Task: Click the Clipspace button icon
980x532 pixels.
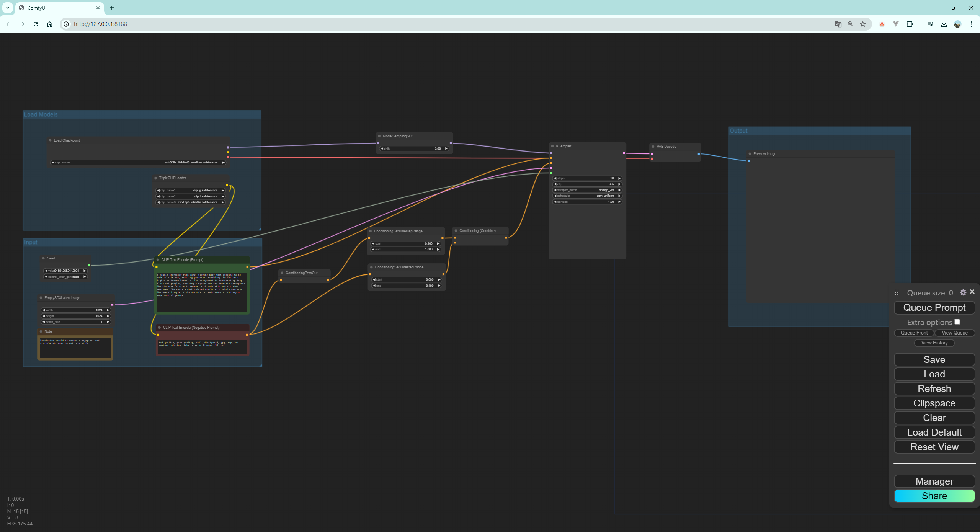Action: (x=934, y=403)
